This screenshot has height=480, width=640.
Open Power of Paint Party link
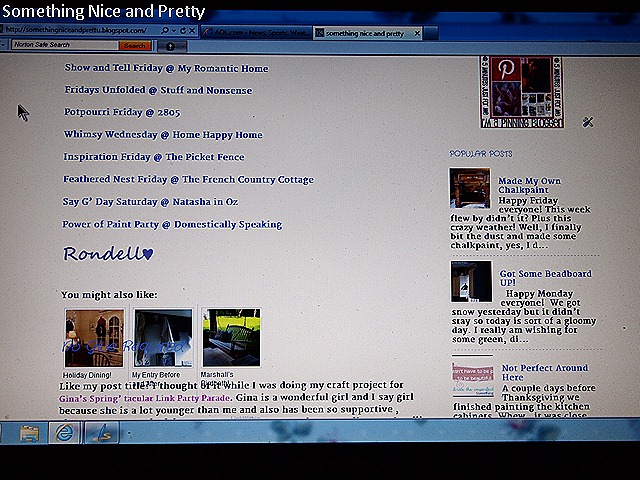pyautogui.click(x=172, y=224)
